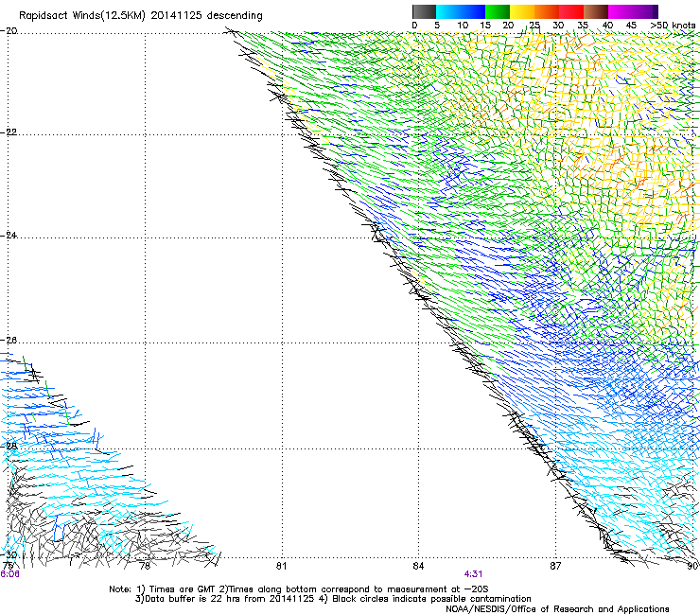Click the cyan 5-10 knots legend swatch
Viewport: 700px width, 615px height.
448,11
